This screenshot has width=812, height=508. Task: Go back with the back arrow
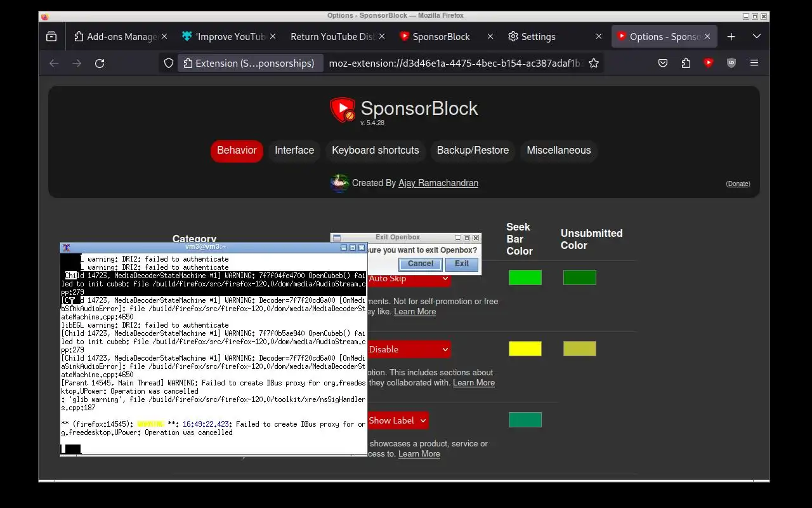(54, 63)
